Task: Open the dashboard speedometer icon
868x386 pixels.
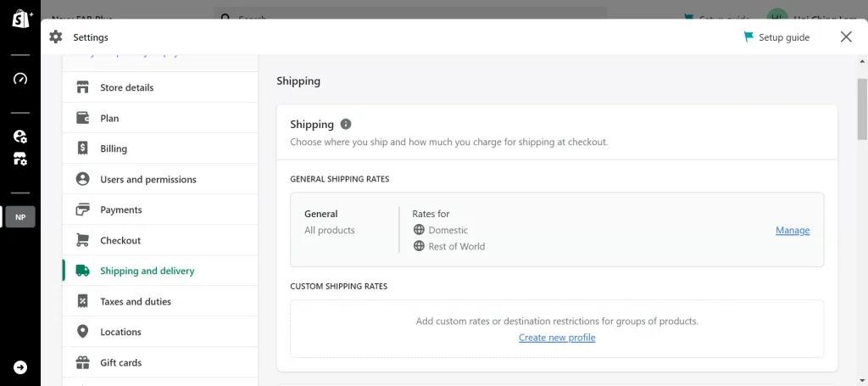Action: [20, 78]
